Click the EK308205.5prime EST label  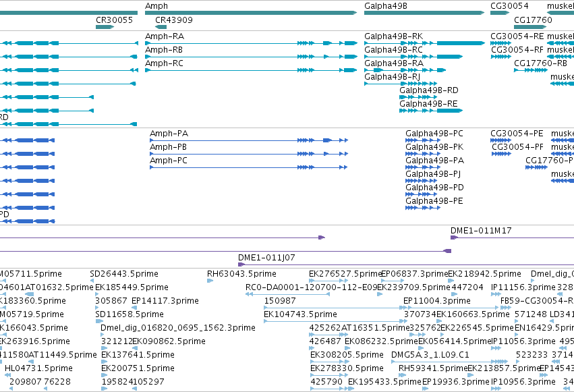click(x=347, y=355)
